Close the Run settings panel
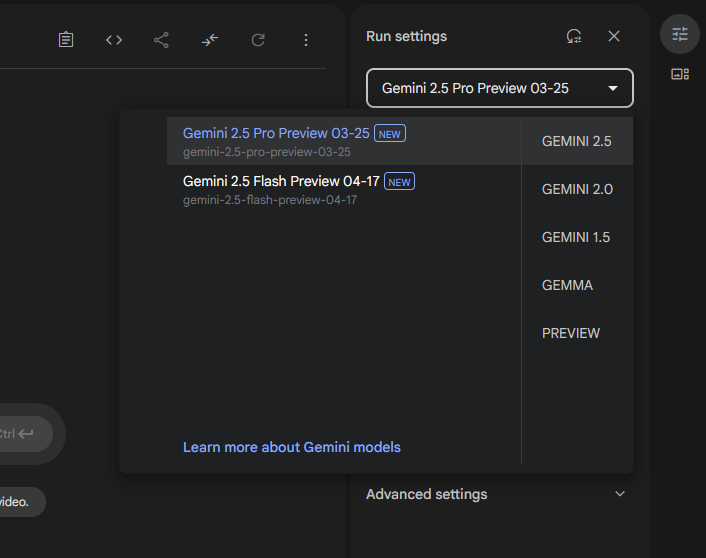The image size is (706, 558). click(614, 36)
